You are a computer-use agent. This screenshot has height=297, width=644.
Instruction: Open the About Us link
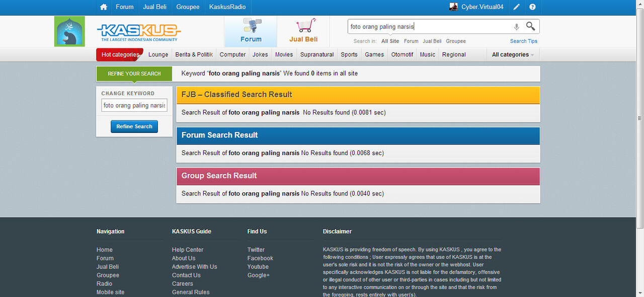point(184,258)
